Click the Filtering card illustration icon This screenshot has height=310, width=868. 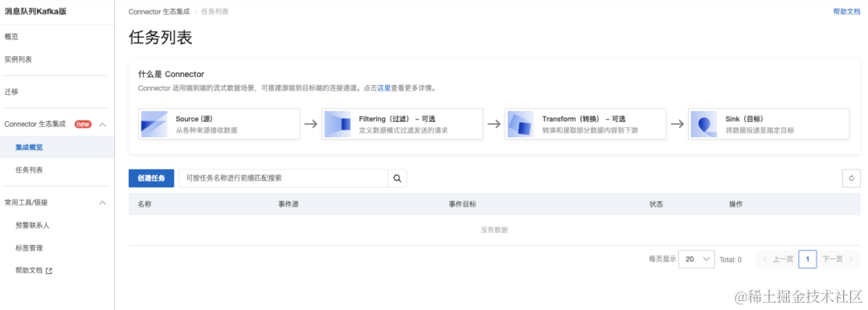tap(337, 124)
